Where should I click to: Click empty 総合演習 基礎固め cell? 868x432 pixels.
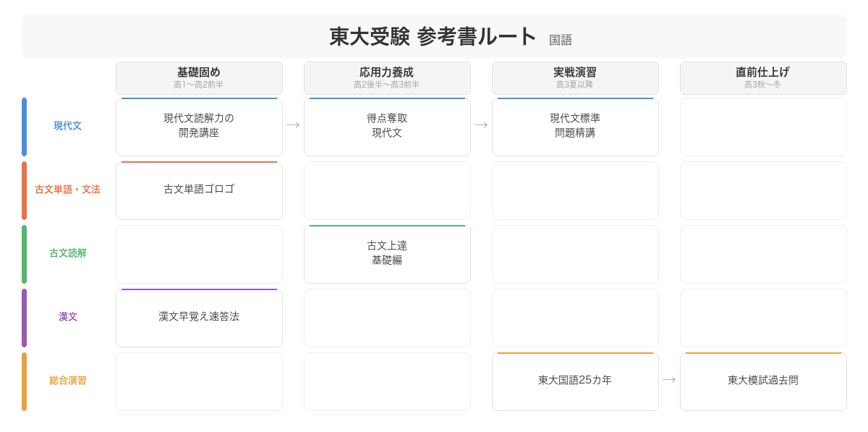tap(199, 381)
